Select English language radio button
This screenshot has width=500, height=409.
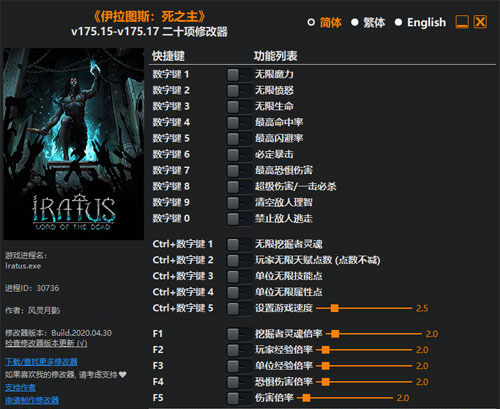[398, 22]
